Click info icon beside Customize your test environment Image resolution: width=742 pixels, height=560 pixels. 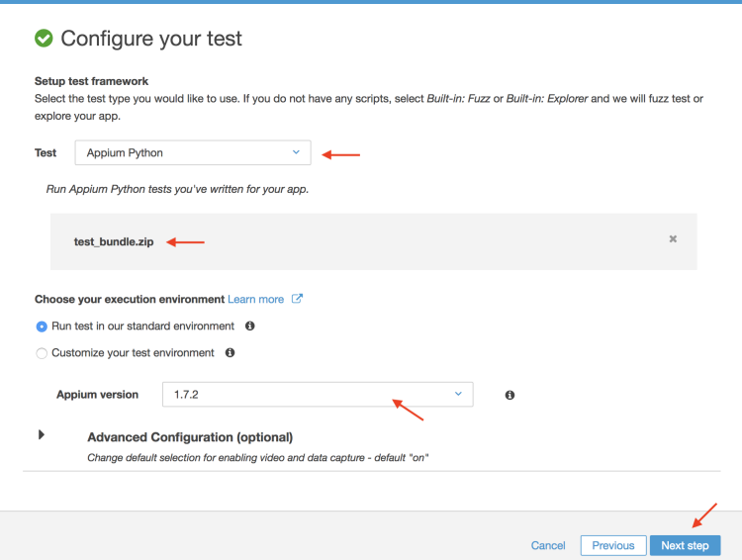click(230, 352)
